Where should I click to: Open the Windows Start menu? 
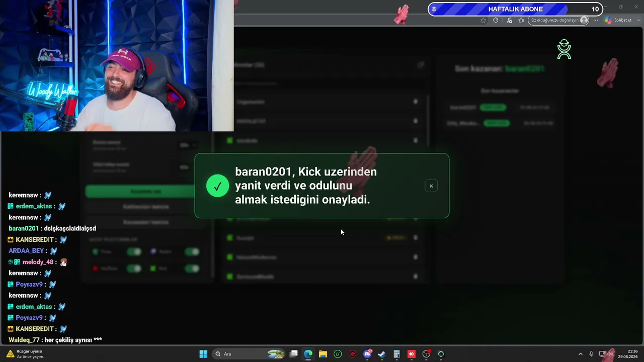pyautogui.click(x=203, y=354)
